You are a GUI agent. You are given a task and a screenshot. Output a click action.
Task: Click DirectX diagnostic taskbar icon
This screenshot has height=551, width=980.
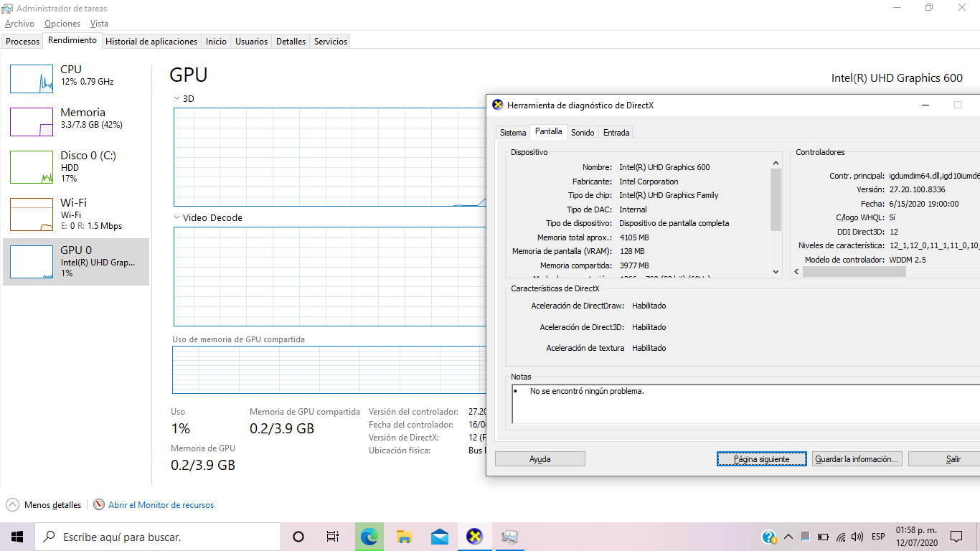point(474,537)
